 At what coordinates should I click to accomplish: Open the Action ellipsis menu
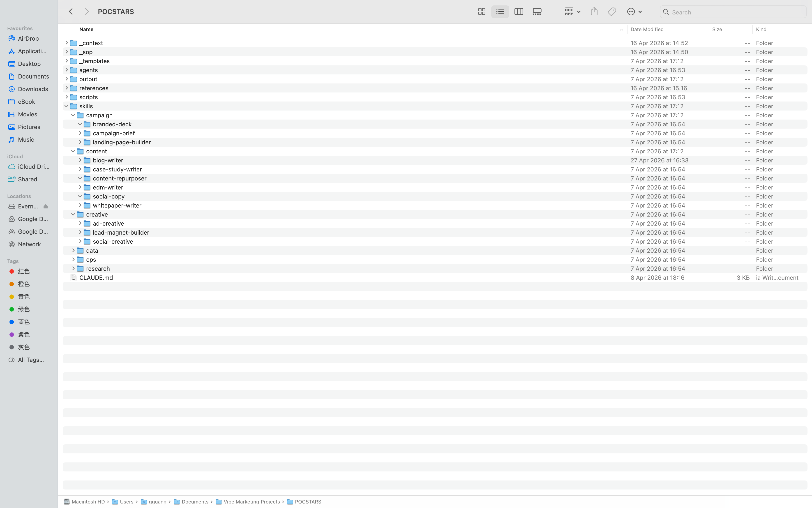click(634, 12)
